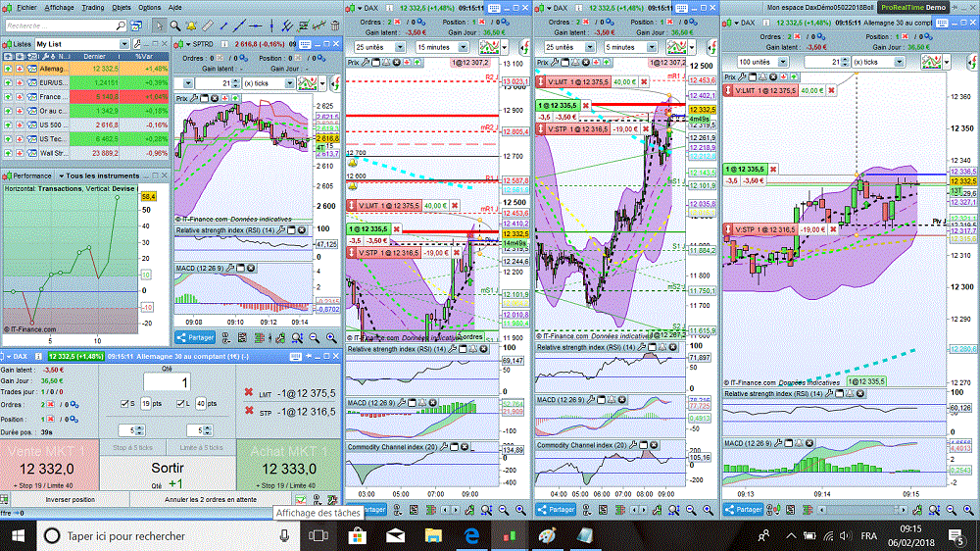980x551 pixels.
Task: Click the Dernier column header
Action: point(94,56)
